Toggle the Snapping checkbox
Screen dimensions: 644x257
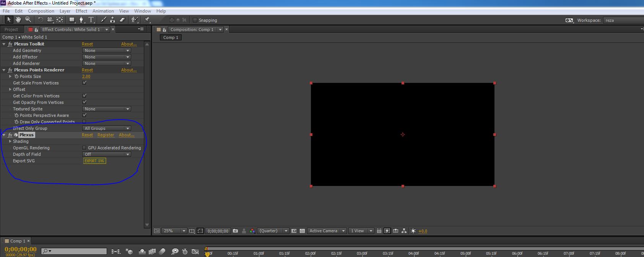(195, 20)
